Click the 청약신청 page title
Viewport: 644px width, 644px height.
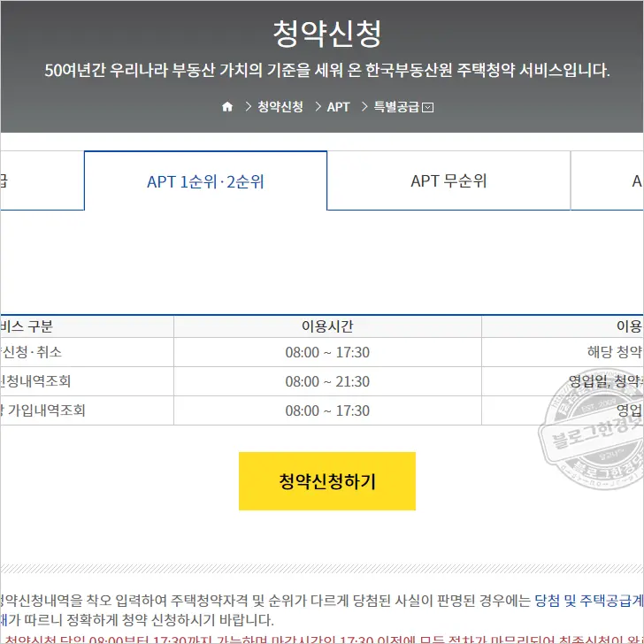[327, 34]
